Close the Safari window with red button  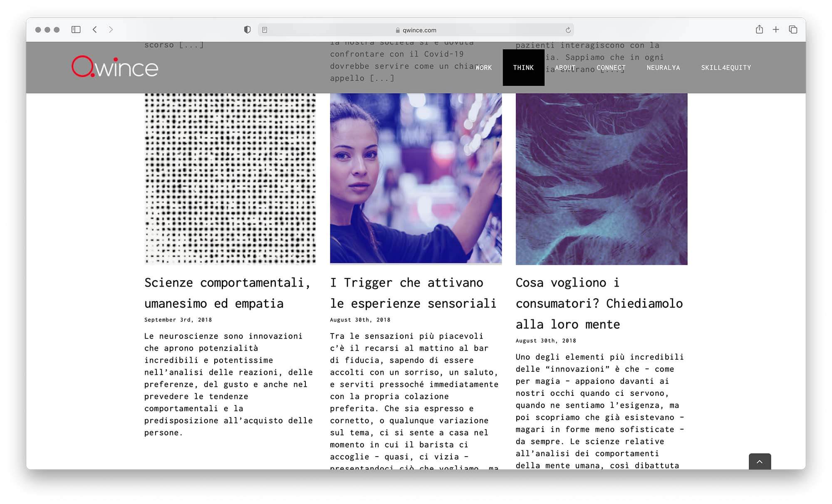(x=38, y=30)
